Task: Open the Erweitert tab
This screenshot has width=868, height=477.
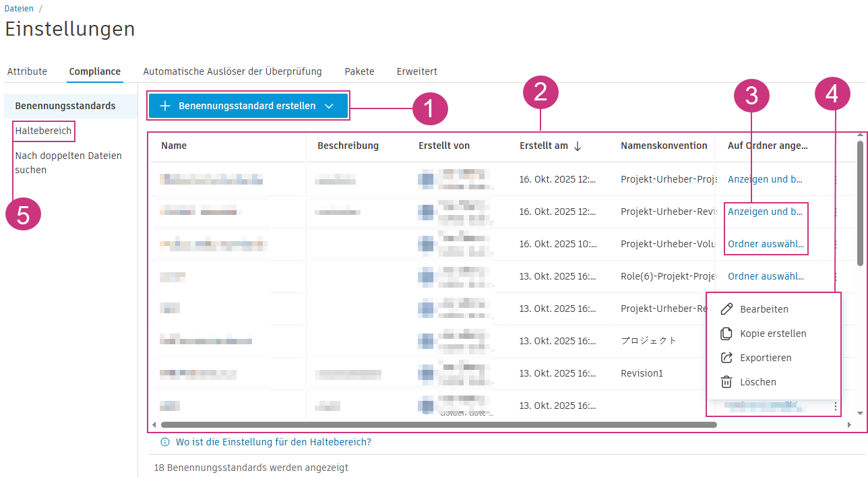Action: (416, 71)
